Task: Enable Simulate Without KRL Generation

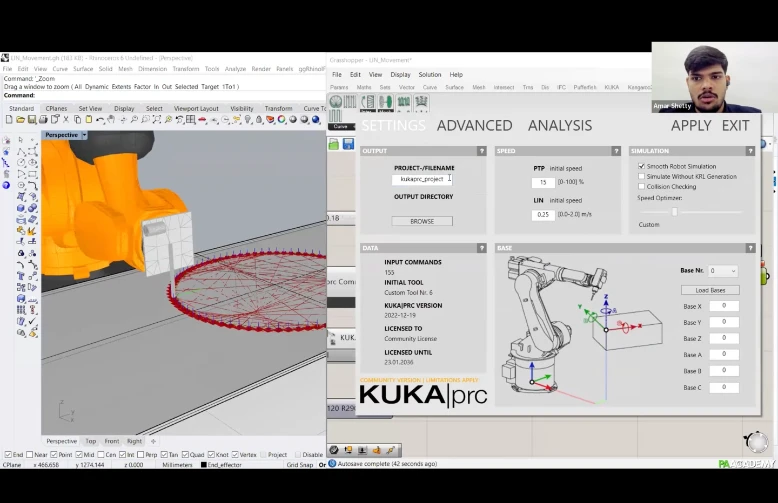Action: click(x=641, y=176)
